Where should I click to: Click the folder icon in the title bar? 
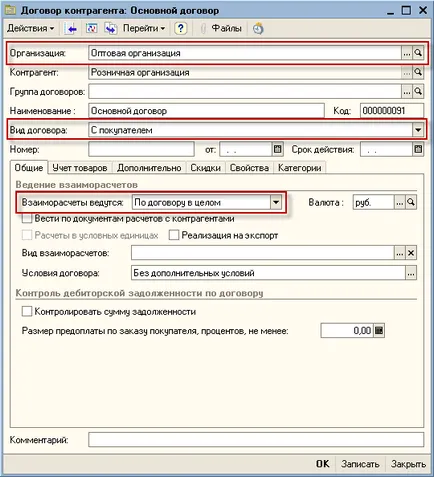[10, 10]
